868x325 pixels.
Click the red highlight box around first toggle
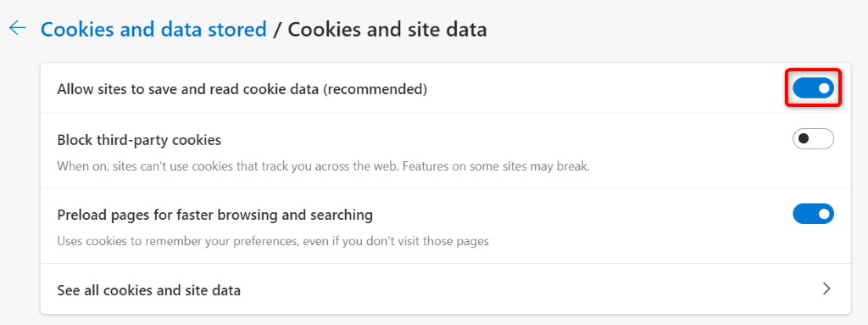point(813,87)
